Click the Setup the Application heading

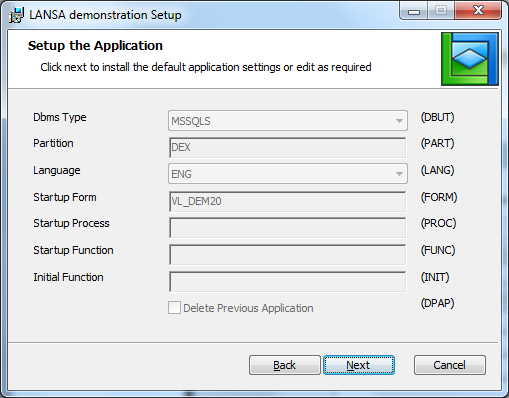[95, 46]
